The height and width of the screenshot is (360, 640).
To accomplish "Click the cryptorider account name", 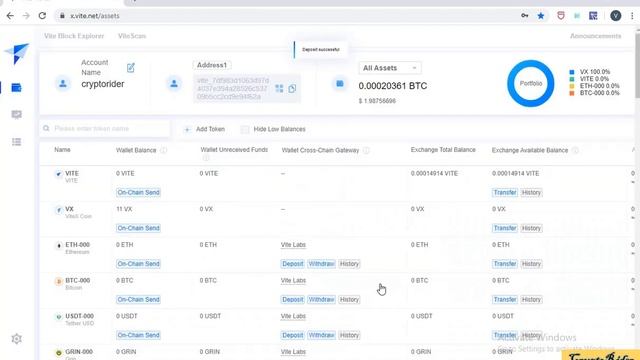I will tap(102, 84).
